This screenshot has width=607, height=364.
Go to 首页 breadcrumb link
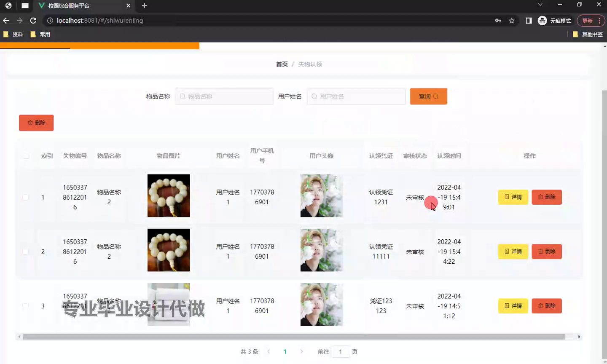282,64
